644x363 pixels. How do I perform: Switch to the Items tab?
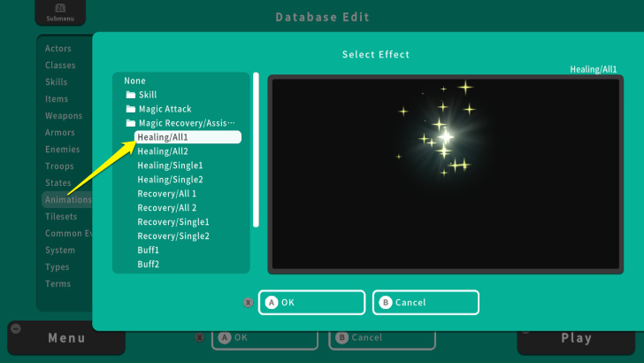point(57,98)
